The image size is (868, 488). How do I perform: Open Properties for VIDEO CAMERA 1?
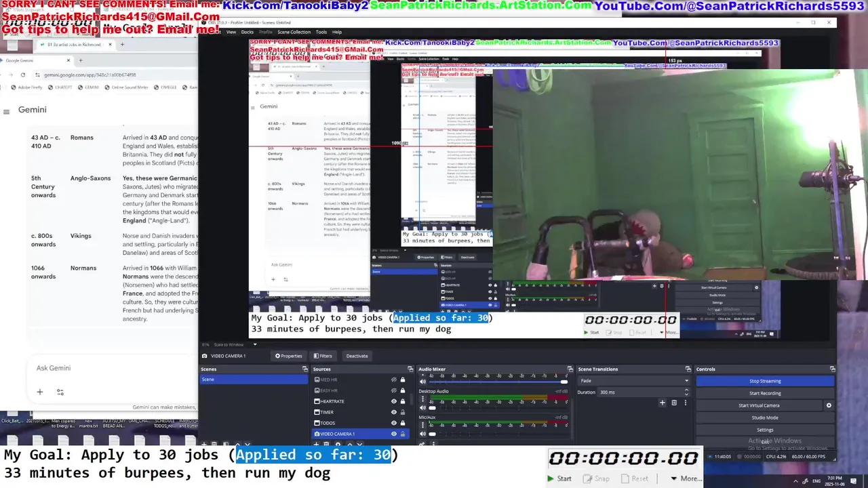click(288, 356)
